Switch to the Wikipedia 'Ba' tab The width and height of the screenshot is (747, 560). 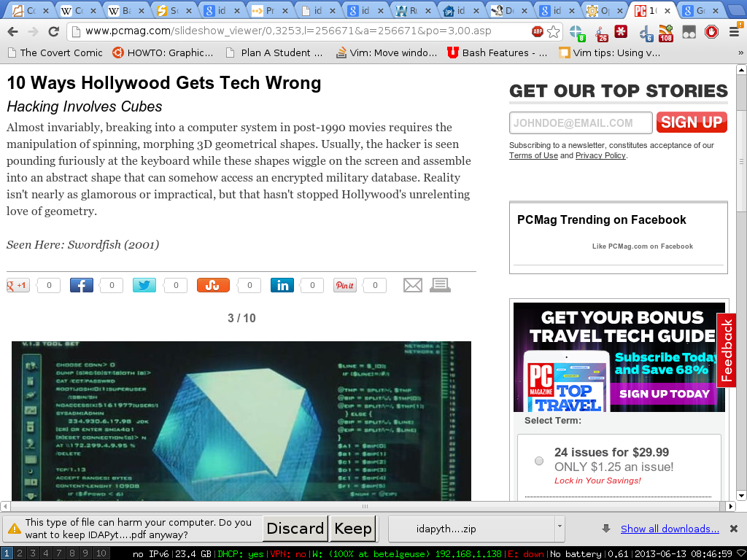coord(126,10)
